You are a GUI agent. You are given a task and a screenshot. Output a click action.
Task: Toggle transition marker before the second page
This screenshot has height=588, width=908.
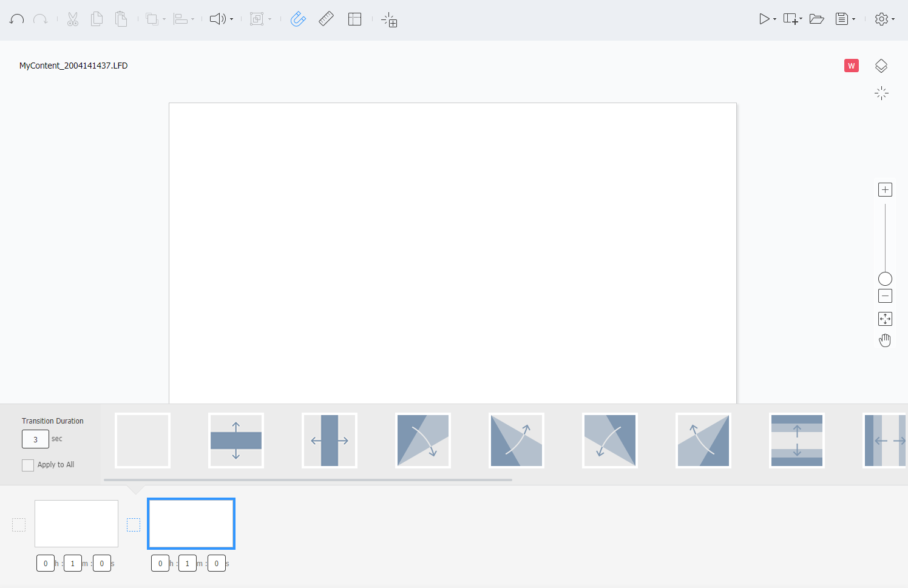134,525
